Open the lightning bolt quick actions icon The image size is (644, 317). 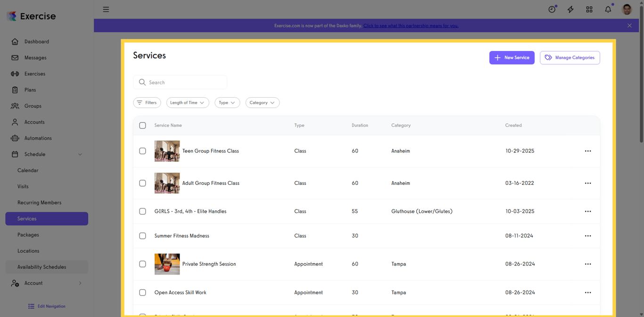(x=570, y=9)
